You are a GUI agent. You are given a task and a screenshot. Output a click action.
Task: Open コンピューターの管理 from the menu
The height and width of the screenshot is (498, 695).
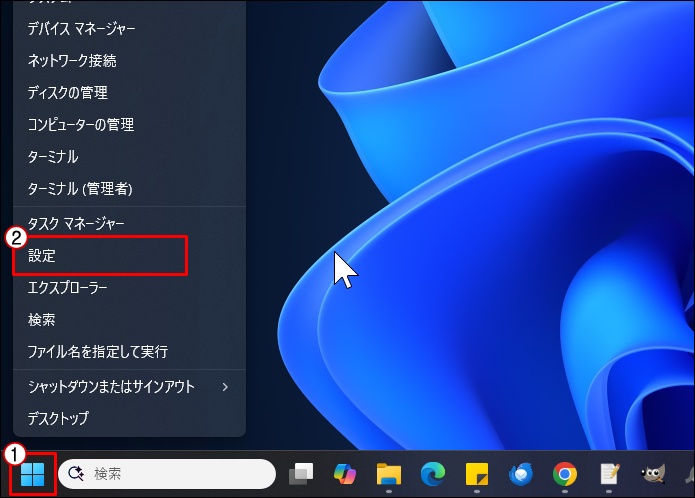point(129,124)
